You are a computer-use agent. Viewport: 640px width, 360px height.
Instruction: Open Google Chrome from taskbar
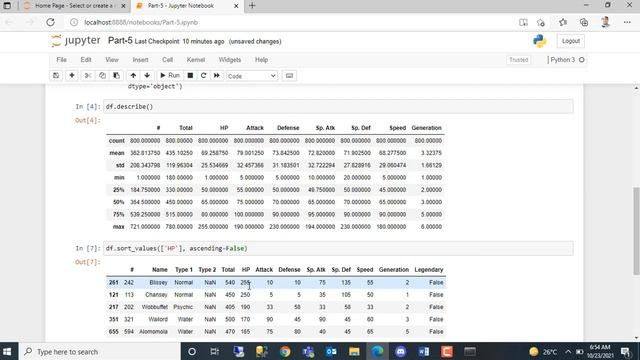tap(285, 351)
